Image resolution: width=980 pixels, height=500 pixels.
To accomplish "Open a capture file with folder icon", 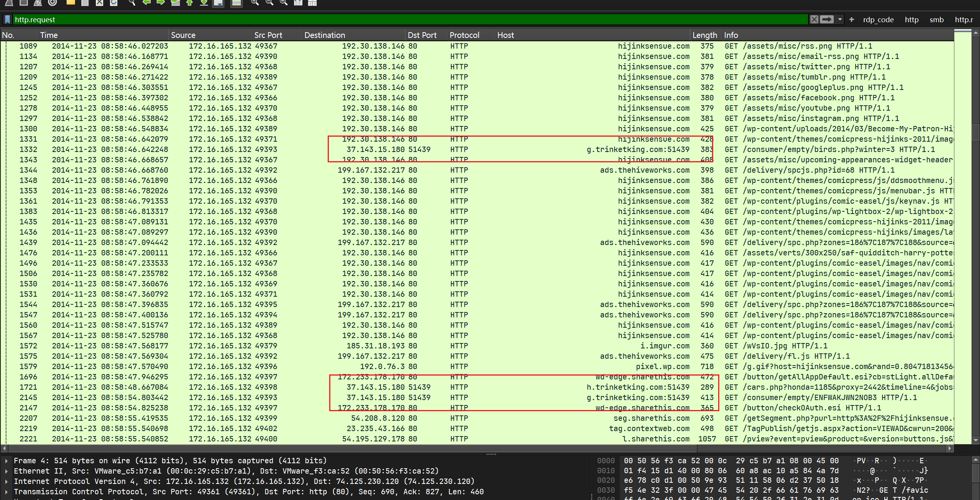I will [x=70, y=3].
